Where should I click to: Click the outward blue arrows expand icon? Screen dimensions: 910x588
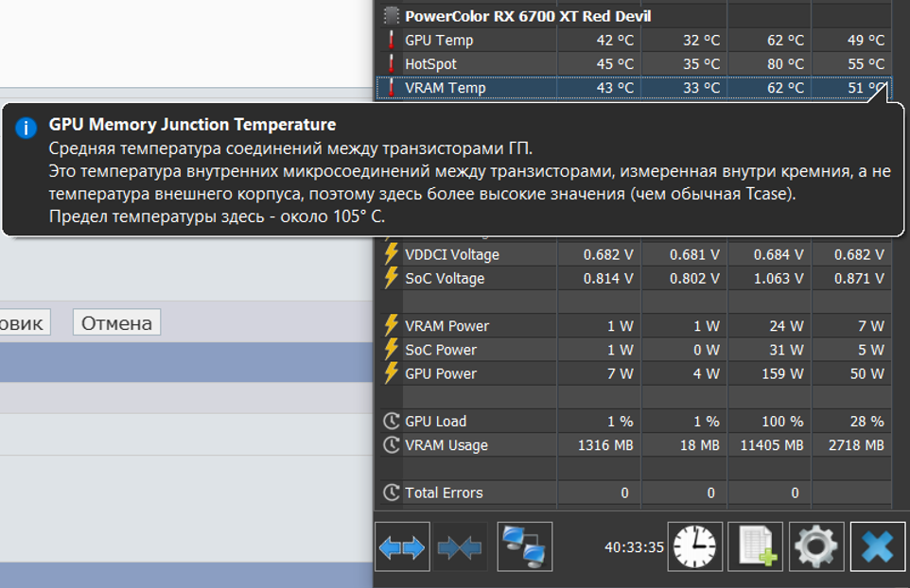(402, 546)
